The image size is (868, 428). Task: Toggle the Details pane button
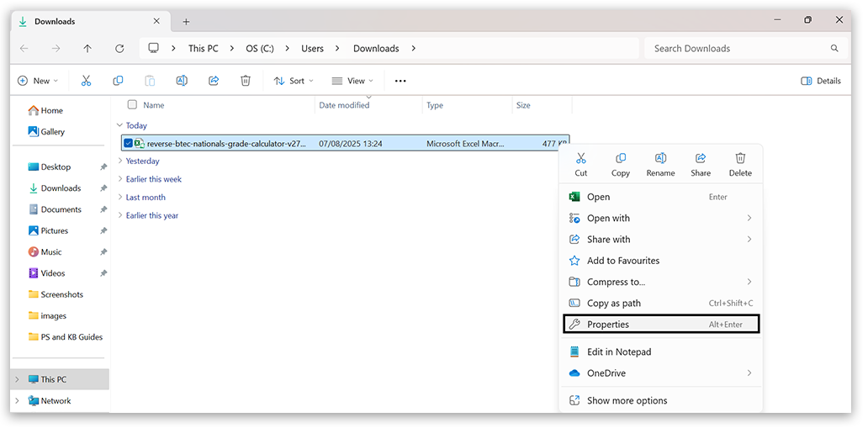(x=821, y=81)
